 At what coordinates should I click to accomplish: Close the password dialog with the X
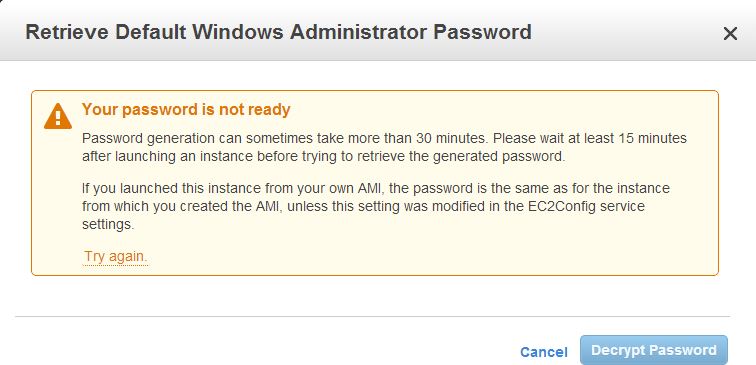[x=730, y=34]
